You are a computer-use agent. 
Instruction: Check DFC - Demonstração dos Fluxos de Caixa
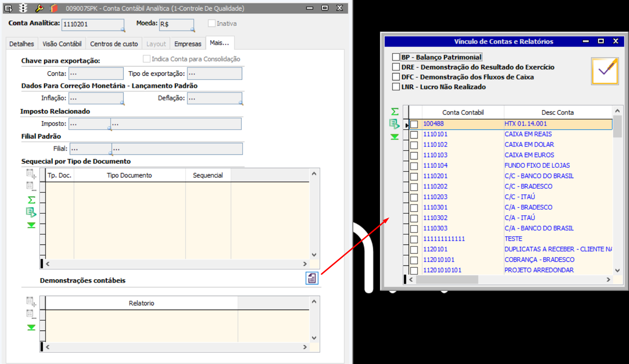point(396,77)
